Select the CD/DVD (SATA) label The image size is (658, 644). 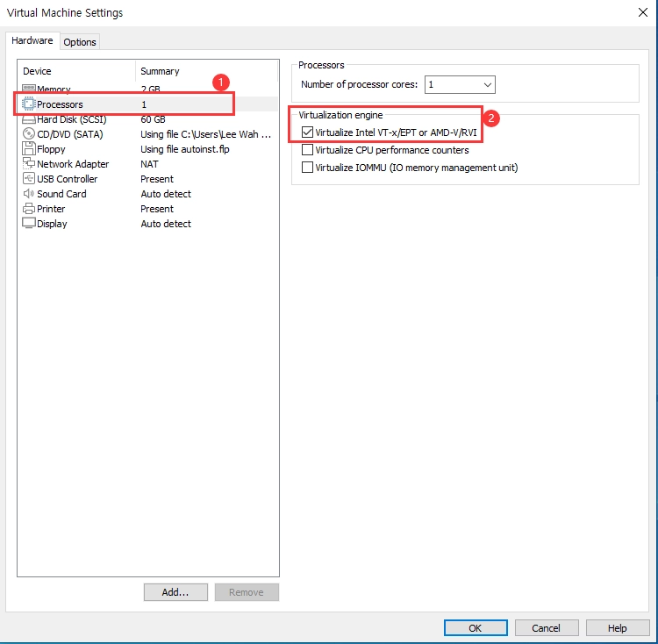pos(70,134)
